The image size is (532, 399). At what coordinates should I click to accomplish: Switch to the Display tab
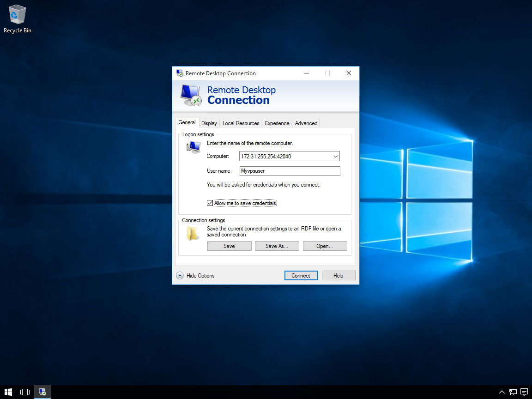[x=209, y=123]
